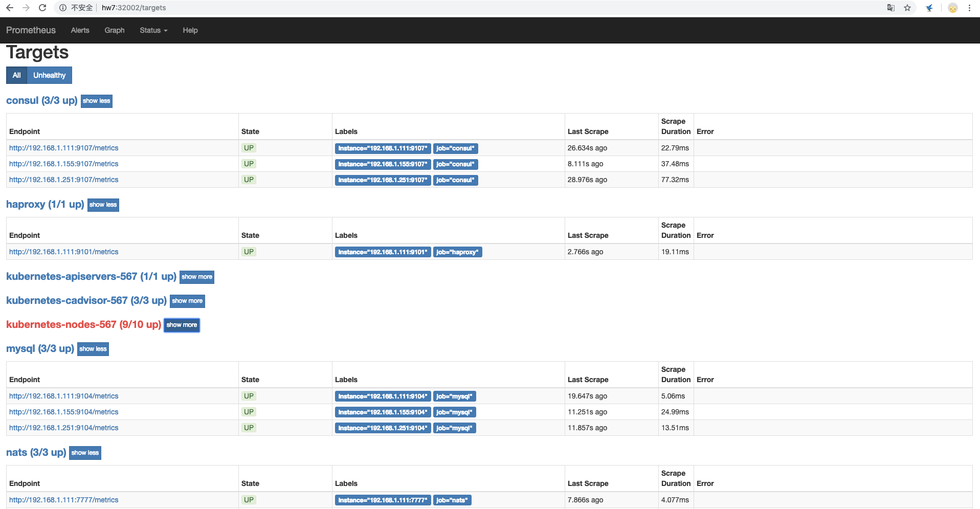Click the job="haproxy" label badge
Screen dimensions: 980x509
pos(457,252)
